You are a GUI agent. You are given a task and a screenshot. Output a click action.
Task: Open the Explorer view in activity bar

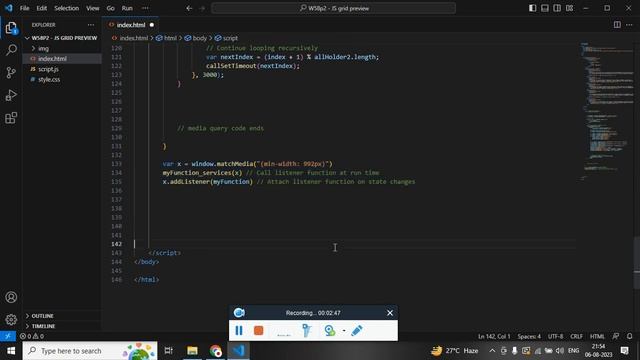point(11,28)
